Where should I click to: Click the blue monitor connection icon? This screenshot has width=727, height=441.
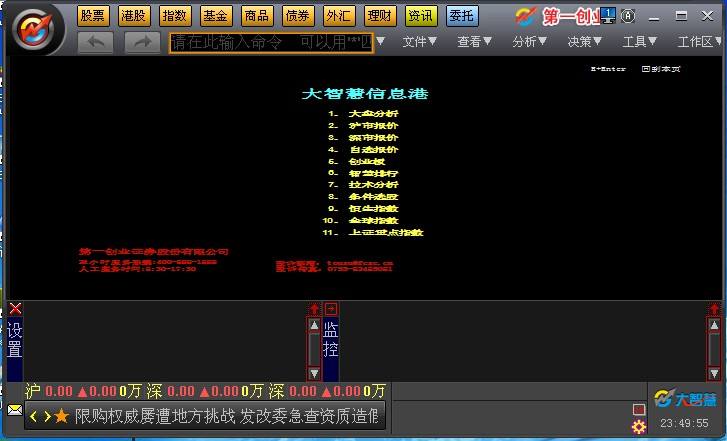pyautogui.click(x=608, y=16)
